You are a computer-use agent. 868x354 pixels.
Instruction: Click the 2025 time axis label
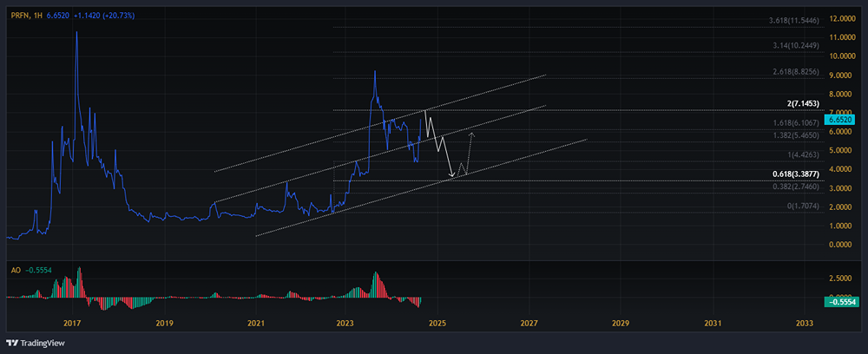click(437, 321)
